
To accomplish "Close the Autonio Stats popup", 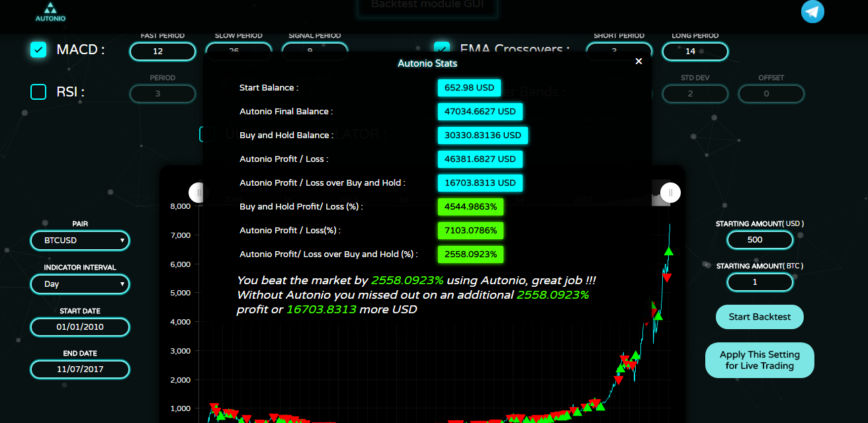I will click(638, 61).
